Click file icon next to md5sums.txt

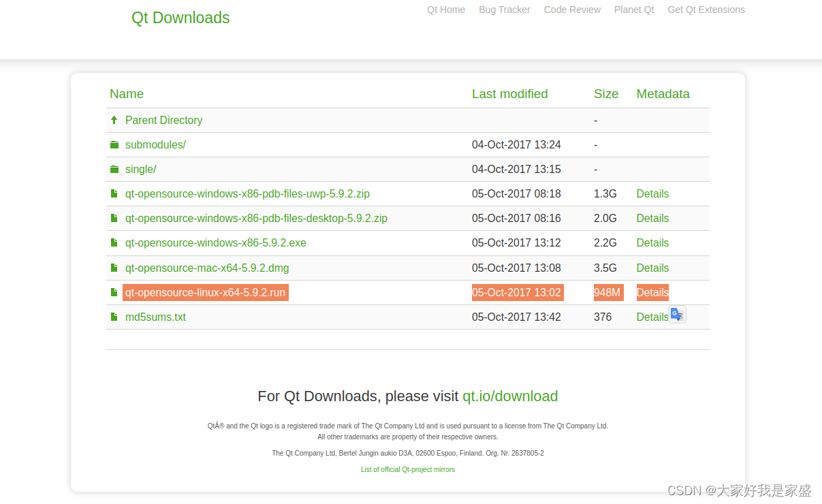[114, 317]
